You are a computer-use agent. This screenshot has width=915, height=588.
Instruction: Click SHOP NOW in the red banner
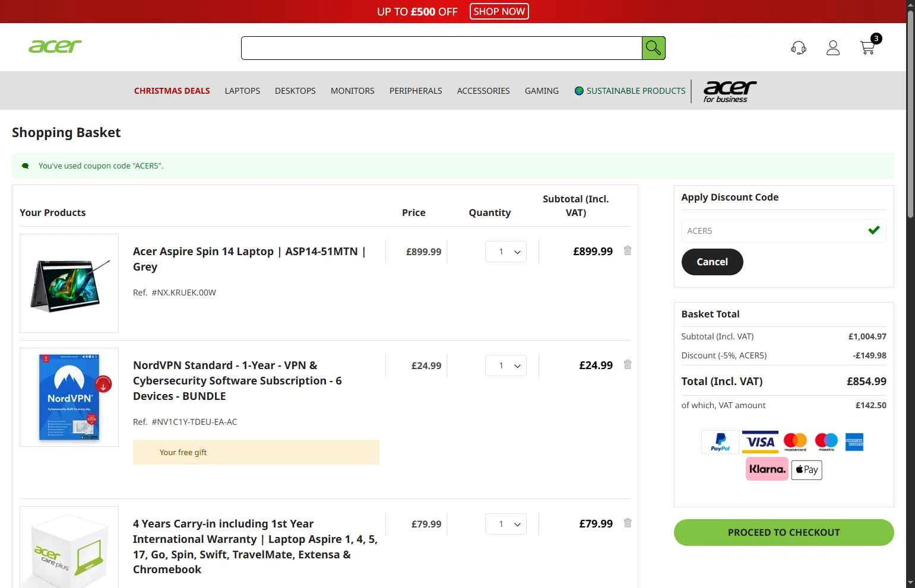pos(499,11)
